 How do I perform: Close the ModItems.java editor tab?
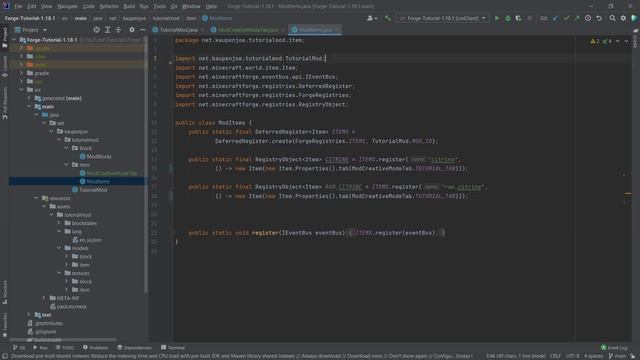coord(337,30)
